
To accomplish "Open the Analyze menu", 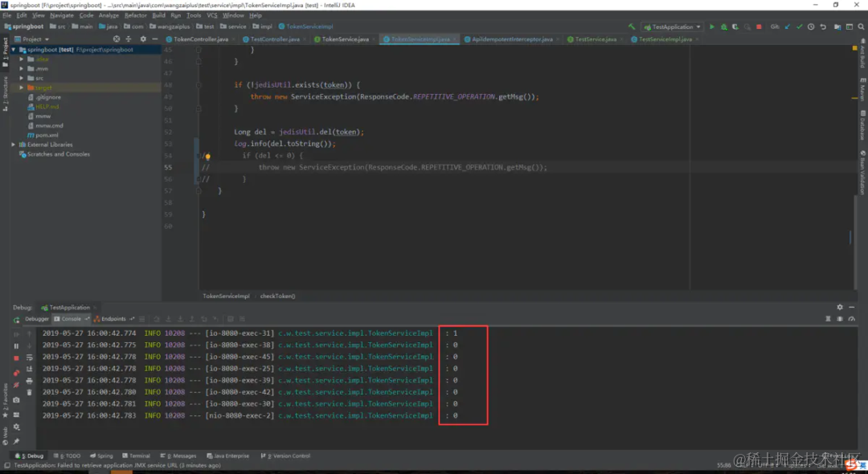I will point(108,15).
